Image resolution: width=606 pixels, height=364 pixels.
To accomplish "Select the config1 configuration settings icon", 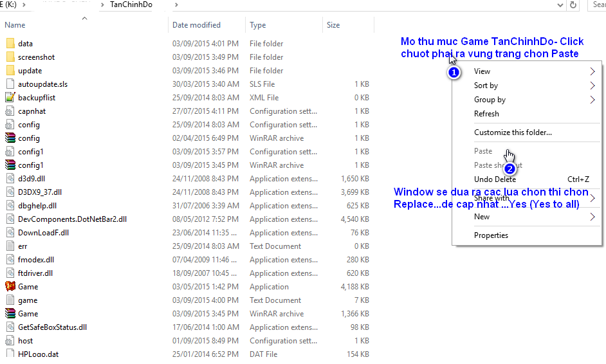I will pos(10,152).
